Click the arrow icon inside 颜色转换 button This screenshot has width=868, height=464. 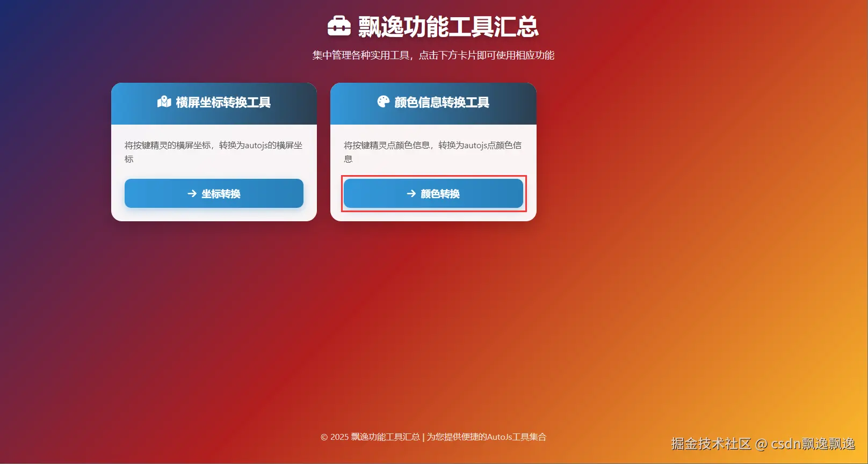411,193
